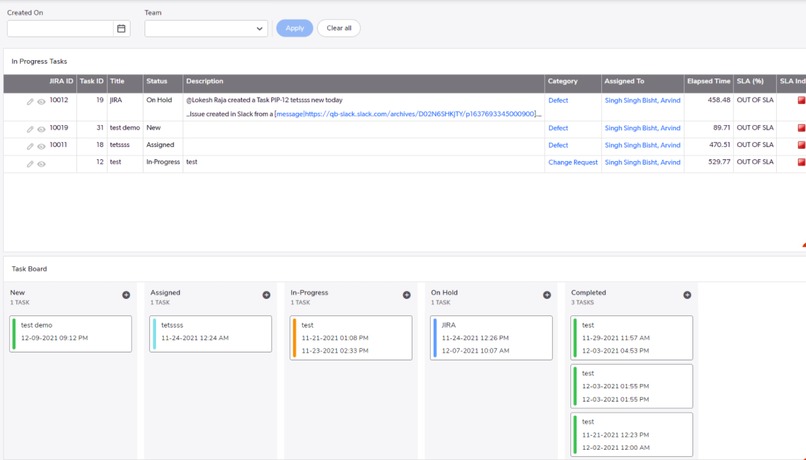The width and height of the screenshot is (806, 460).
Task: Open the Change Request category link
Action: (x=573, y=162)
